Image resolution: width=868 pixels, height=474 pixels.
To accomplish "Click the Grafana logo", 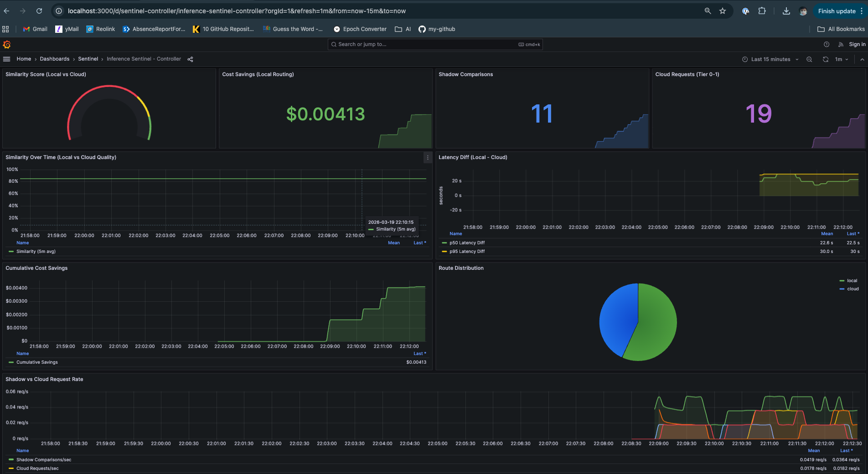I will point(7,44).
